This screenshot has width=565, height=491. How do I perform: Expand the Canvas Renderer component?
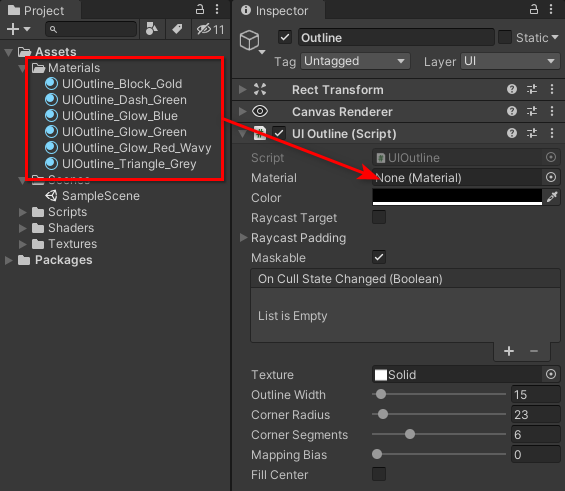[x=243, y=112]
